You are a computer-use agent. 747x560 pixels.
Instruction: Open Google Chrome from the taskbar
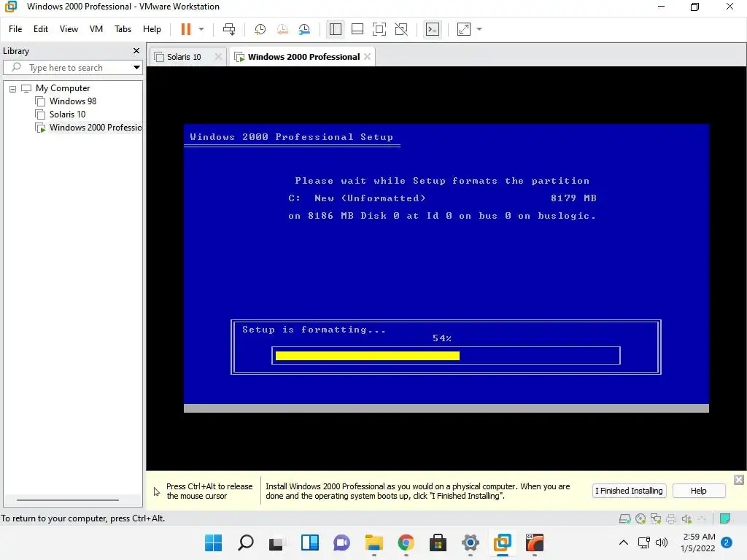pos(406,542)
